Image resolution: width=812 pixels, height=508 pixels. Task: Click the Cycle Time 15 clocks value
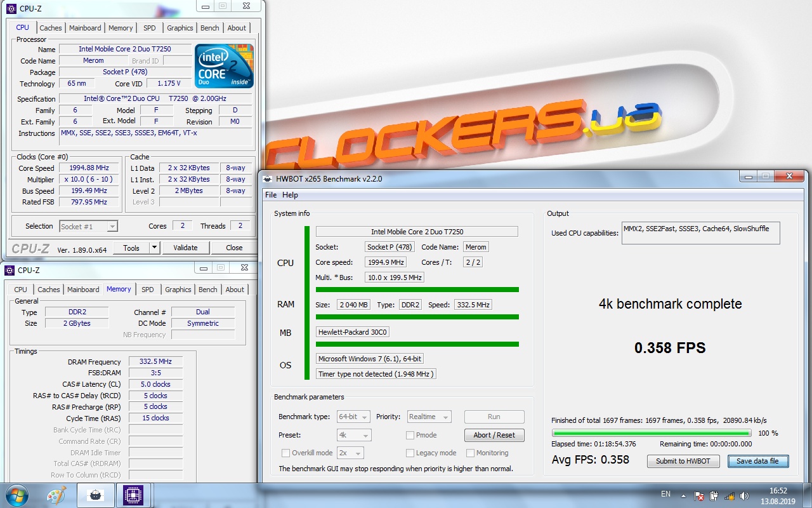click(x=155, y=418)
